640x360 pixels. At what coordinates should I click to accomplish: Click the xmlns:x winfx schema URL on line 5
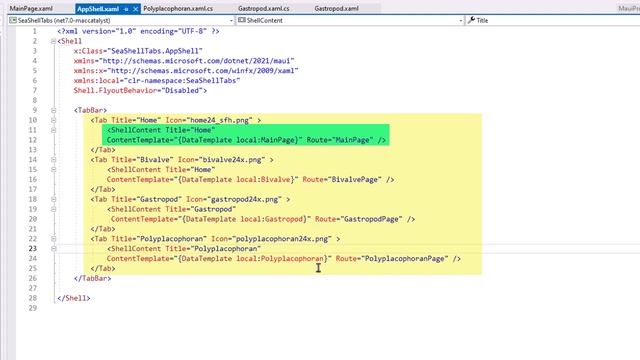202,71
